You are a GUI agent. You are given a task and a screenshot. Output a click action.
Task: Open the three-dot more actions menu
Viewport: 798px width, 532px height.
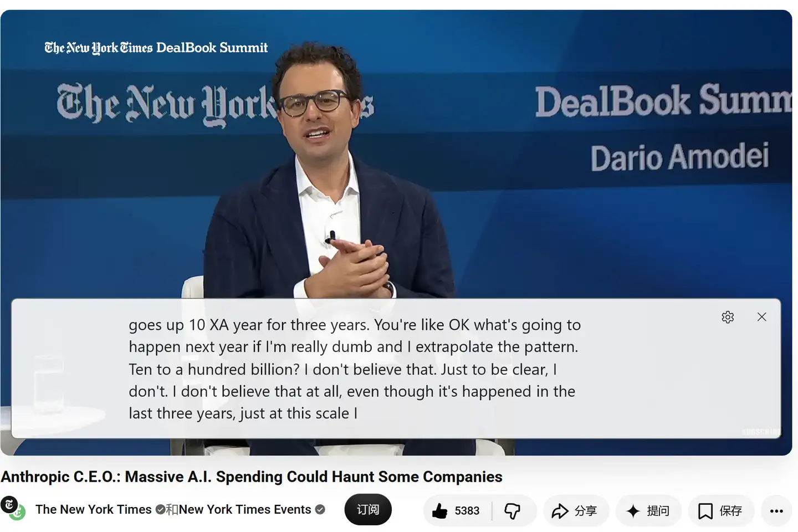776,510
